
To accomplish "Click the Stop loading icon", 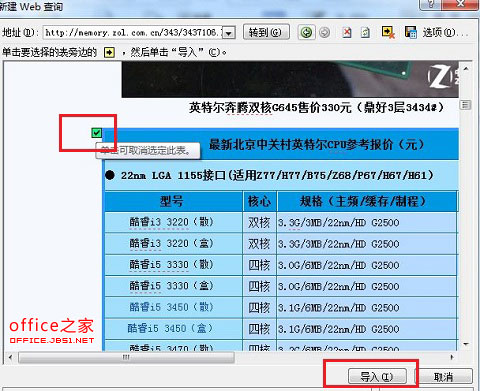I will pos(347,33).
